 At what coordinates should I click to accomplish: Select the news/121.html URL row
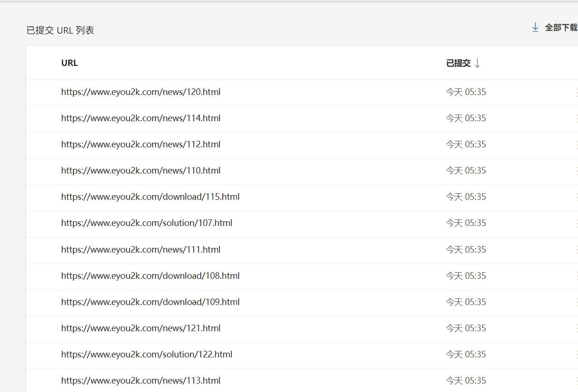[302, 329]
